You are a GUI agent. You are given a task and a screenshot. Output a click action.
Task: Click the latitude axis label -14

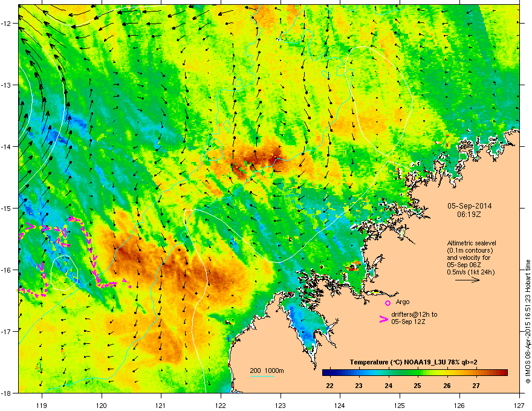[x=7, y=146]
